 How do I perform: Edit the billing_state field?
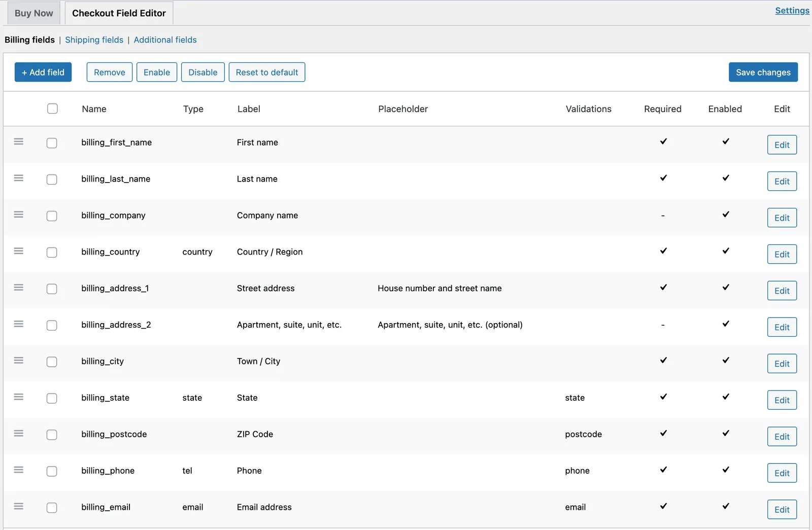(x=782, y=400)
